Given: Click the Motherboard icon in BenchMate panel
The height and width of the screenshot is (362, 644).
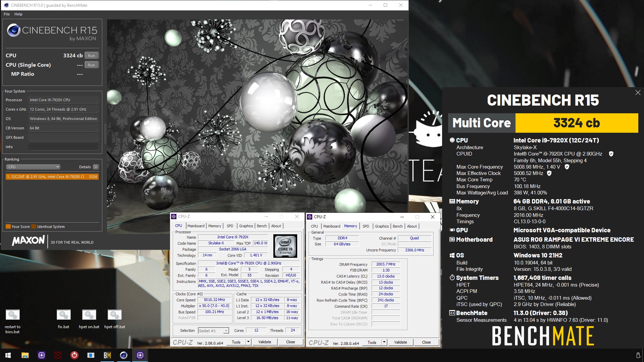Looking at the screenshot, I should point(452,240).
